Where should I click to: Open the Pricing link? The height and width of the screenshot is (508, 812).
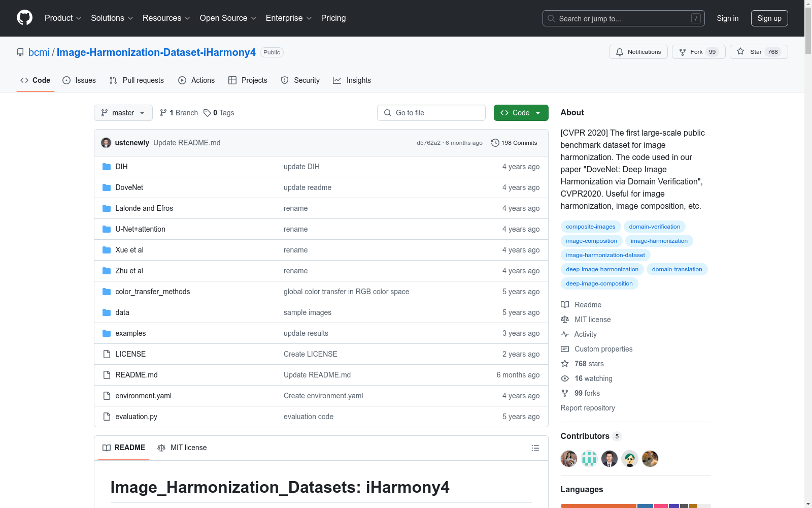click(333, 18)
